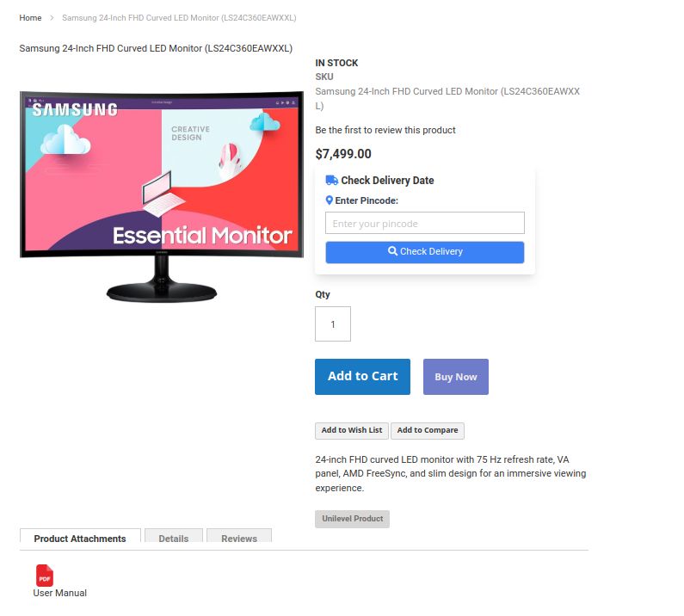Image resolution: width=684 pixels, height=616 pixels.
Task: Click the Samsung monitor product image
Action: [162, 196]
